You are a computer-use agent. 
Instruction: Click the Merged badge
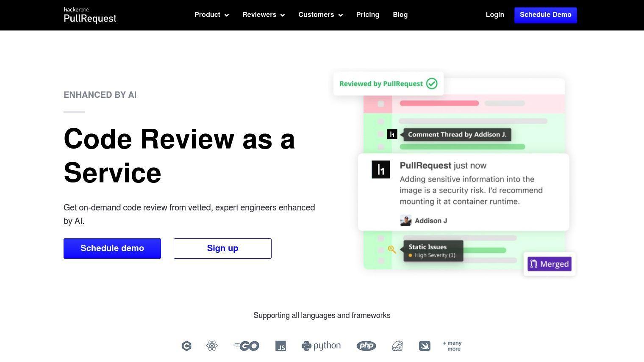point(550,264)
